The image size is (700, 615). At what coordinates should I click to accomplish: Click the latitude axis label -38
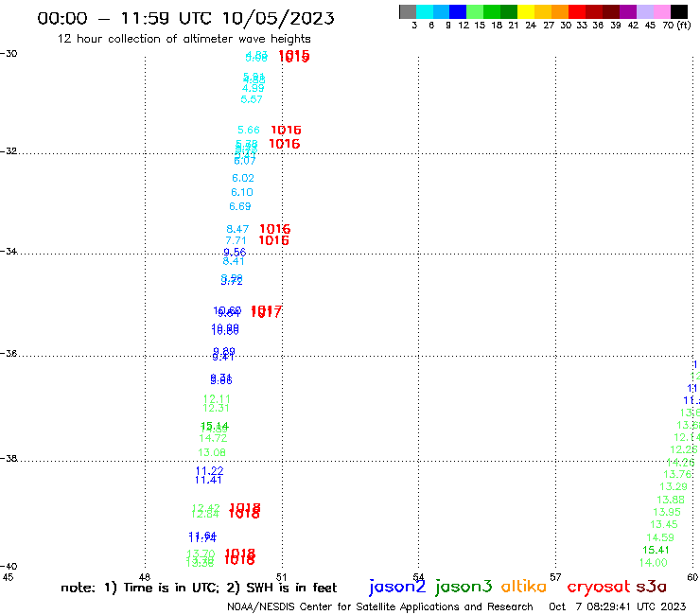pyautogui.click(x=9, y=459)
